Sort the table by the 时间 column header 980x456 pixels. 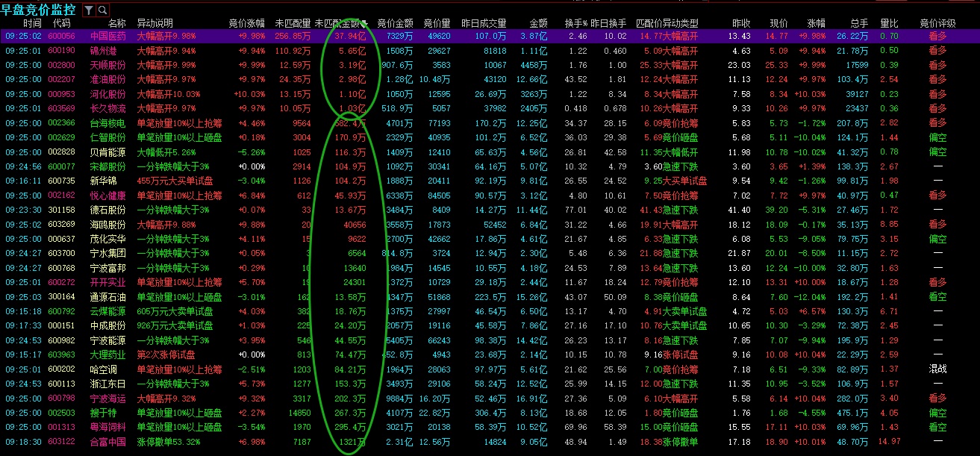point(32,24)
